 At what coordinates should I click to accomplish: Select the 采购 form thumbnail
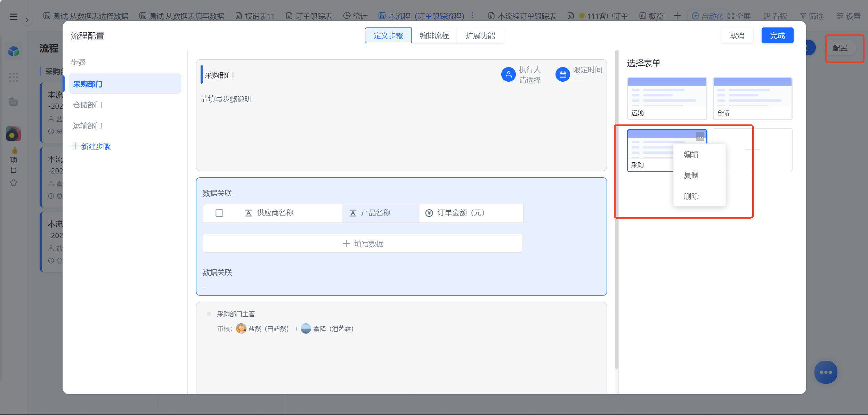click(x=649, y=150)
